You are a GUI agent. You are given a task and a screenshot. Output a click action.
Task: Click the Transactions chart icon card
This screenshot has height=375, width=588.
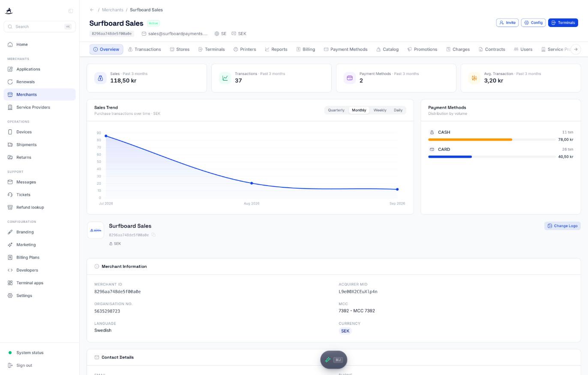(225, 78)
